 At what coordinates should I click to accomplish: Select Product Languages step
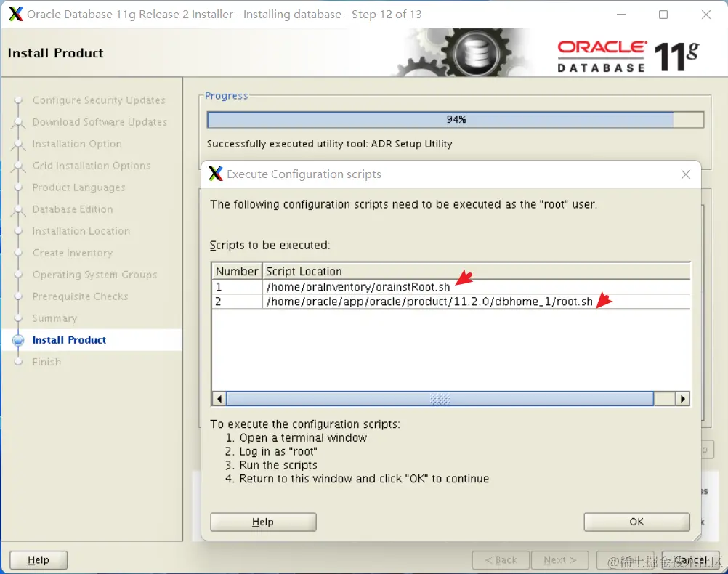click(x=79, y=187)
